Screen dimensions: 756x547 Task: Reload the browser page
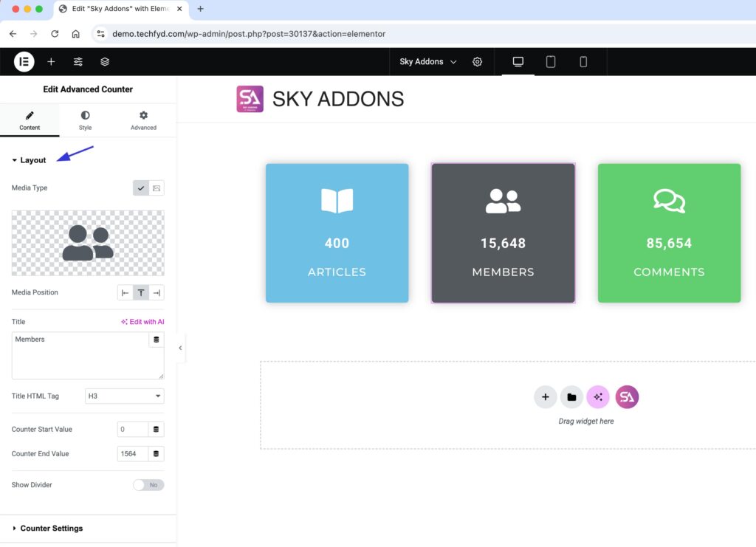[55, 34]
